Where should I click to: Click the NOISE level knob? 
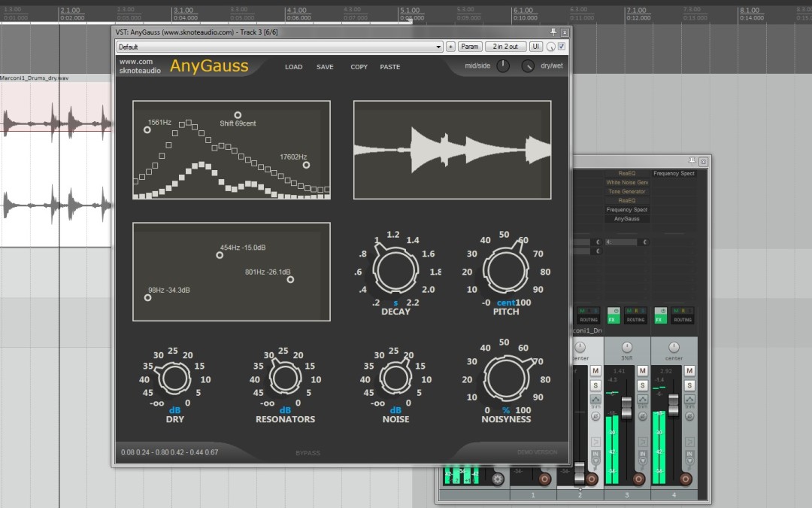(395, 379)
